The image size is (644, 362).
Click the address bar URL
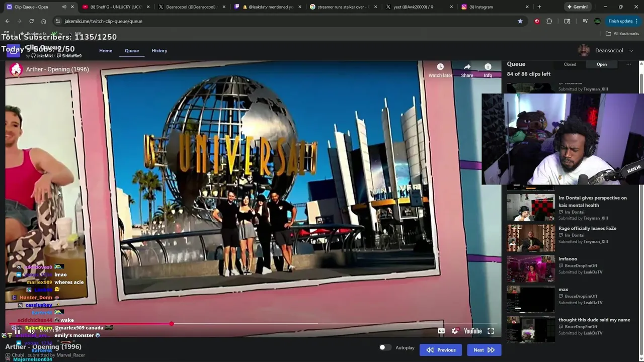coord(104,21)
